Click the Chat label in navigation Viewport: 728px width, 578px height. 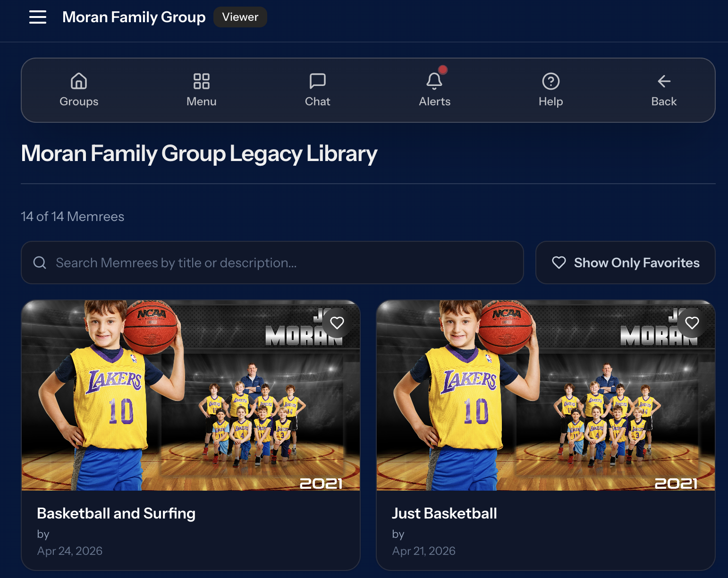[318, 102]
